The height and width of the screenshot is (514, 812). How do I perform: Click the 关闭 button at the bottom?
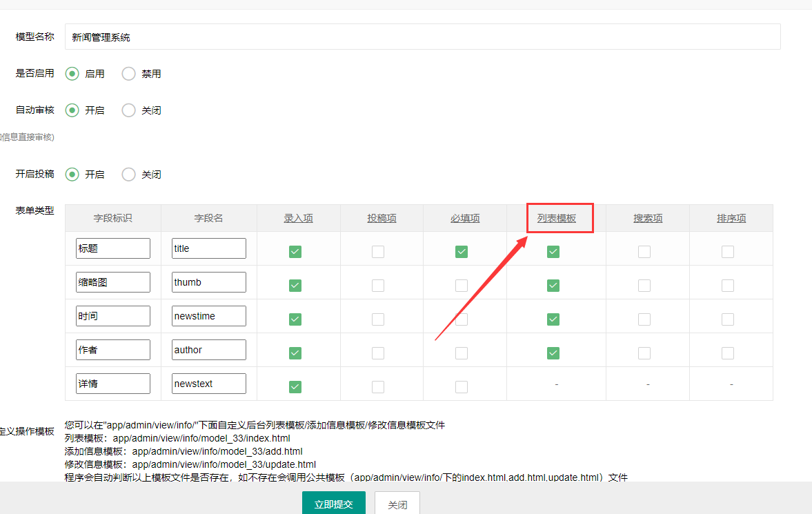397,503
